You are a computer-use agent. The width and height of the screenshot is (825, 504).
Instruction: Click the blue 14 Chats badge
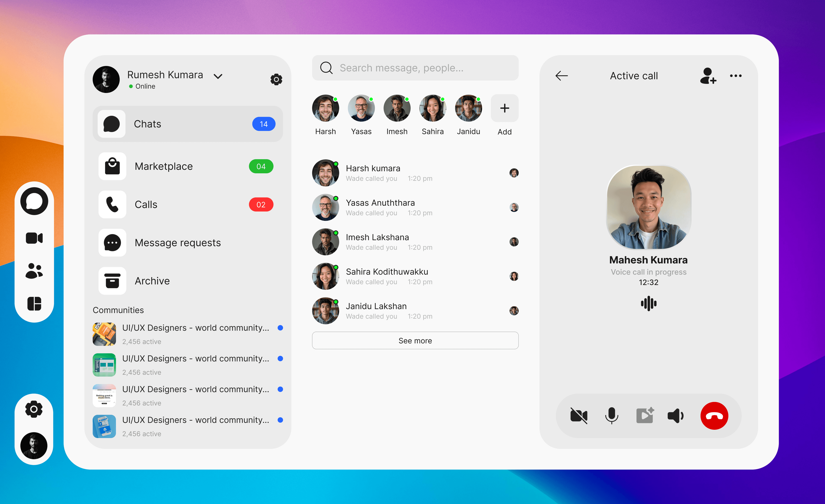pos(264,124)
